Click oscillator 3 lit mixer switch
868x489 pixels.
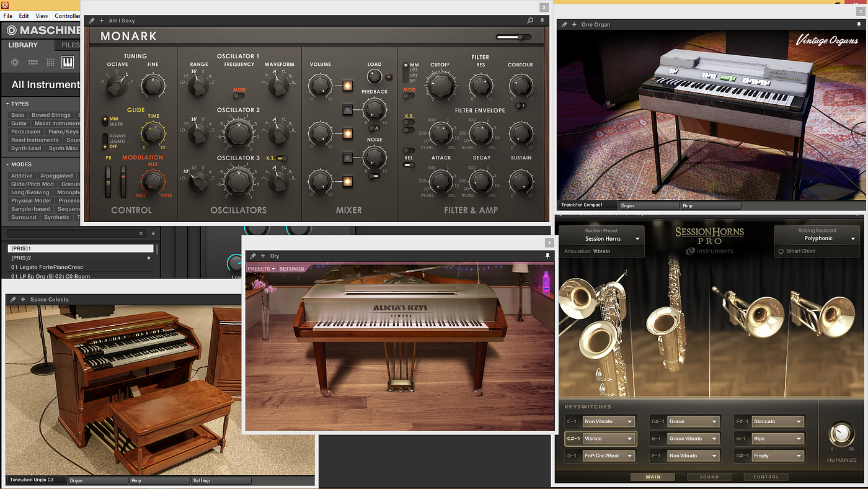click(347, 182)
